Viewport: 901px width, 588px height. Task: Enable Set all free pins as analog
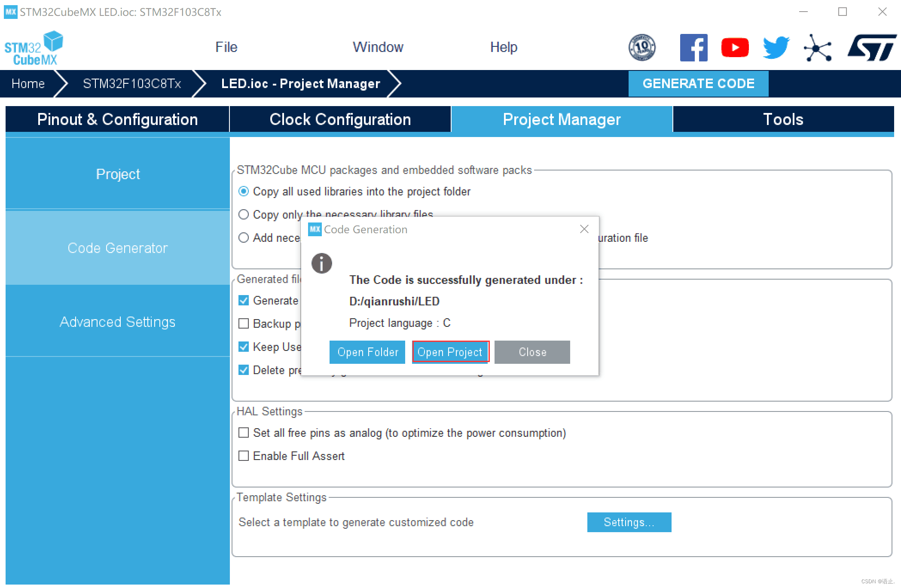pos(244,433)
